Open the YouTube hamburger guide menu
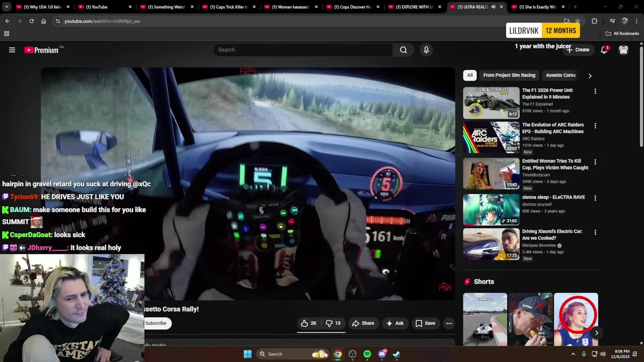 point(12,50)
